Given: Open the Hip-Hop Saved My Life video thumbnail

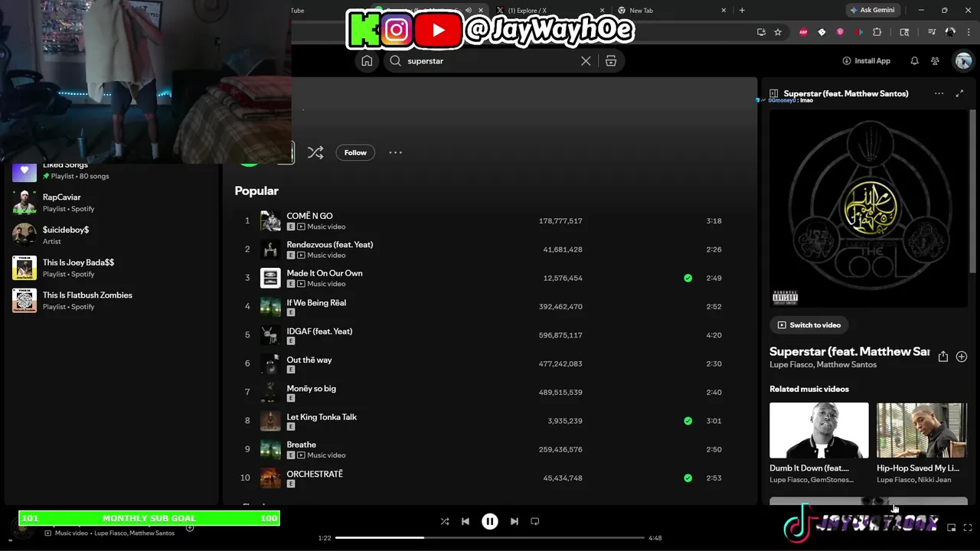Looking at the screenshot, I should (x=922, y=430).
